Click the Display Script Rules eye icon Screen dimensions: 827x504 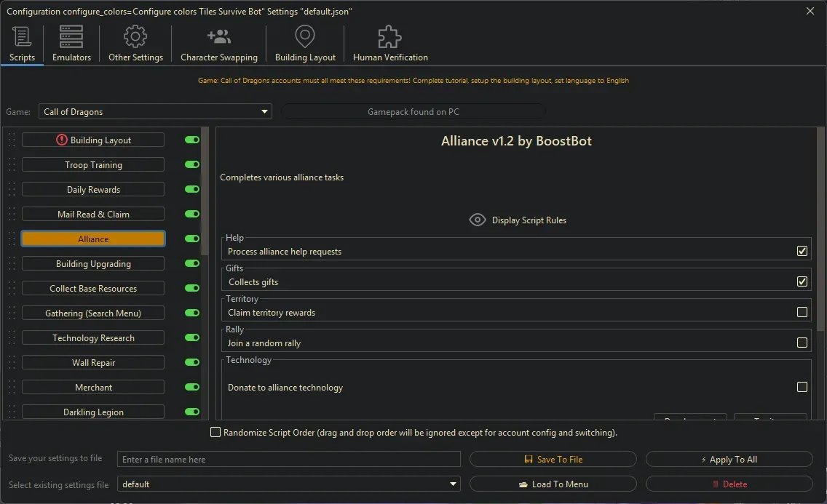tap(478, 219)
